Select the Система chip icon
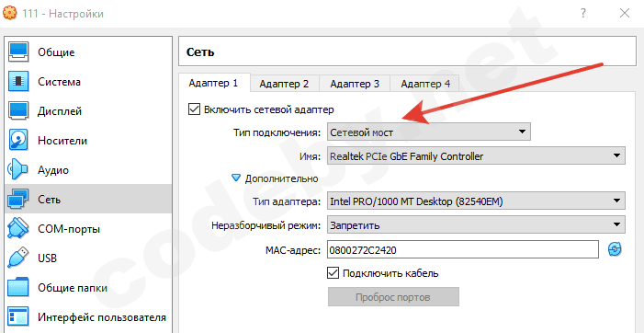 18,82
